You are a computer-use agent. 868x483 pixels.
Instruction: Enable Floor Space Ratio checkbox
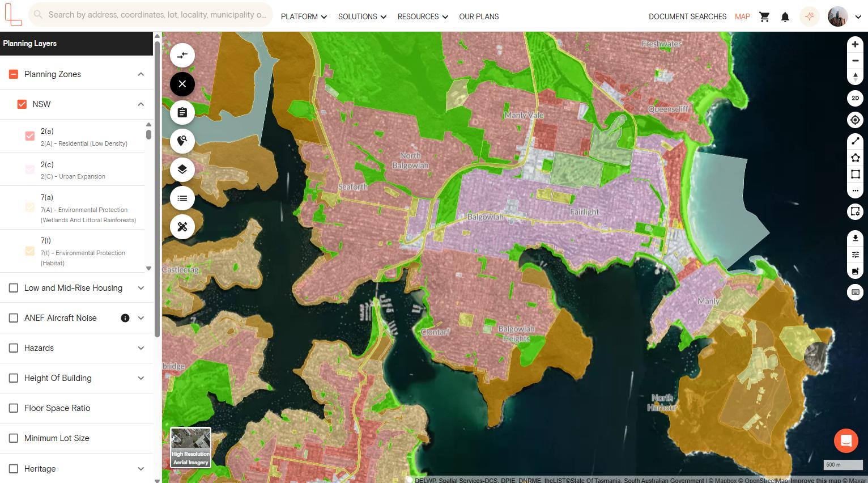pos(14,408)
